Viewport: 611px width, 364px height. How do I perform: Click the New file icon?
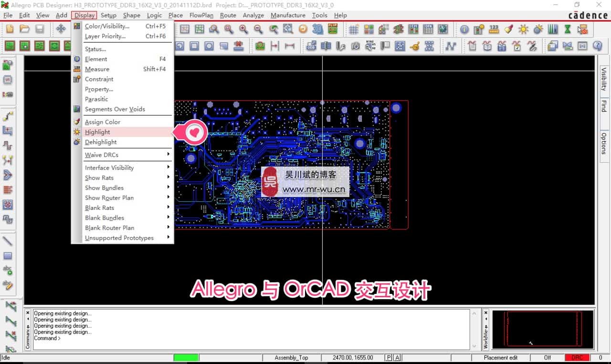(10, 29)
